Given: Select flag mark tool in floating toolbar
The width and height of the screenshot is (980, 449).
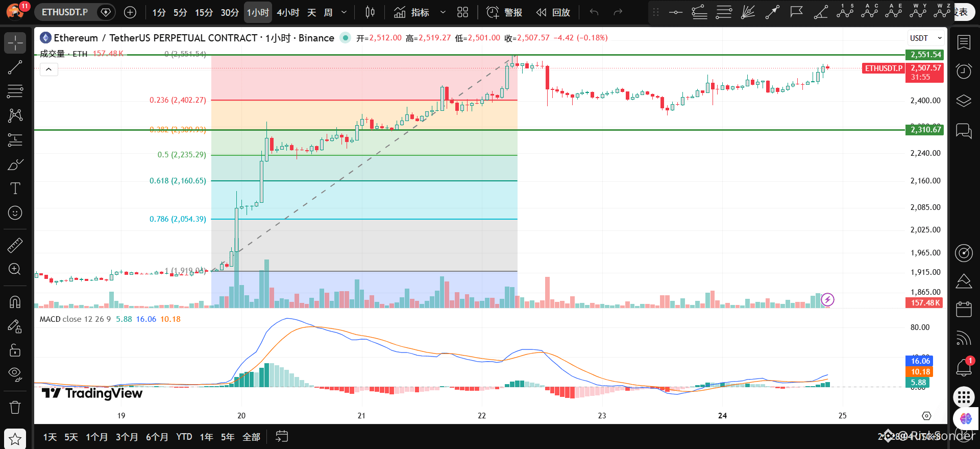Looking at the screenshot, I should pyautogui.click(x=796, y=12).
